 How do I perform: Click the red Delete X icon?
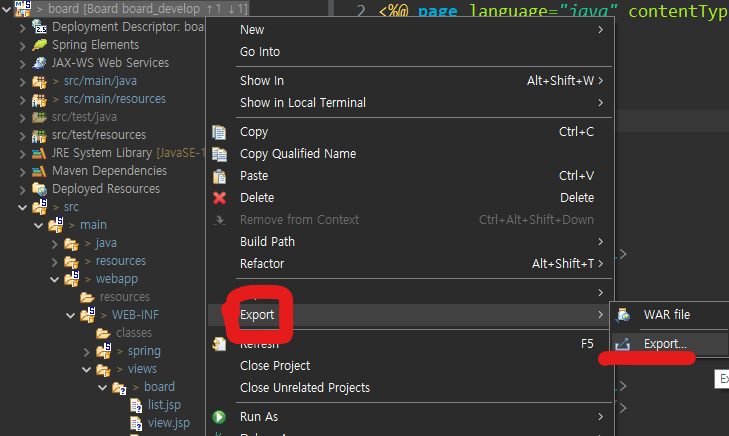pyautogui.click(x=219, y=198)
